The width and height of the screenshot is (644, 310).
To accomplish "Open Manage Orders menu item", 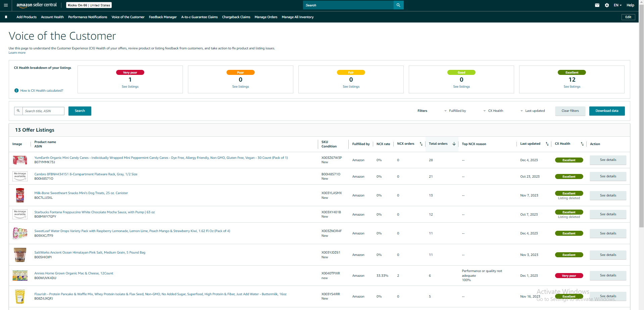I will [266, 17].
